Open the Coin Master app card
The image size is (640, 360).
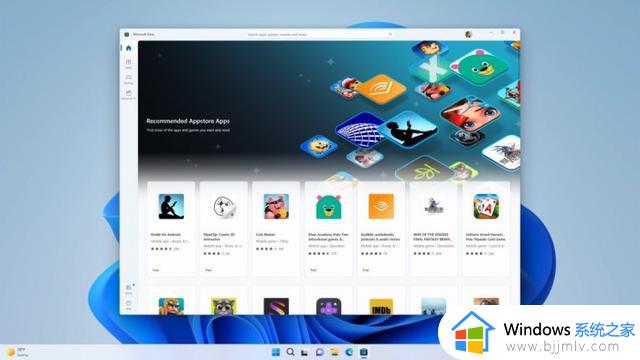[x=276, y=229]
